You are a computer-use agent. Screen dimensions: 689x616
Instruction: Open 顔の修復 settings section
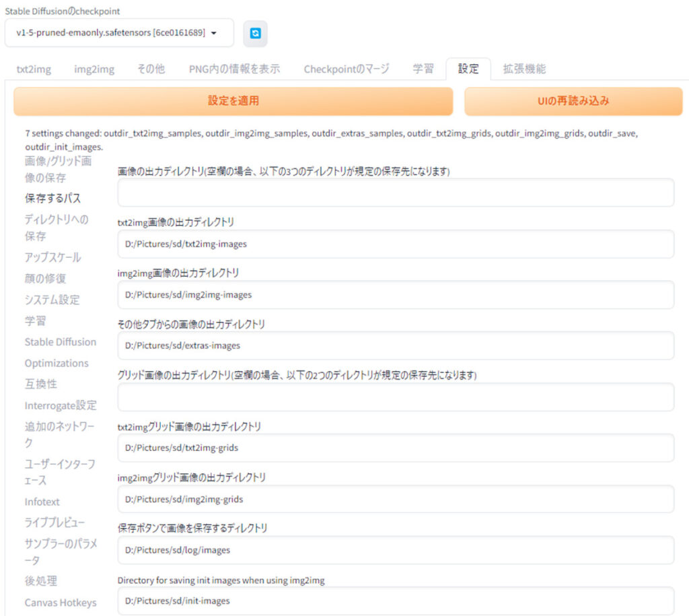pyautogui.click(x=45, y=278)
